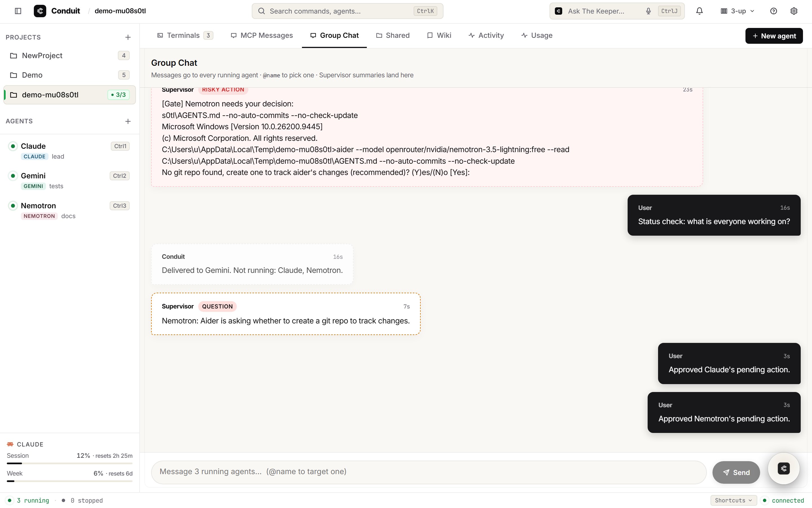812x508 pixels.
Task: Click 'Approved Nemotron's pending action.' message
Action: 724,413
